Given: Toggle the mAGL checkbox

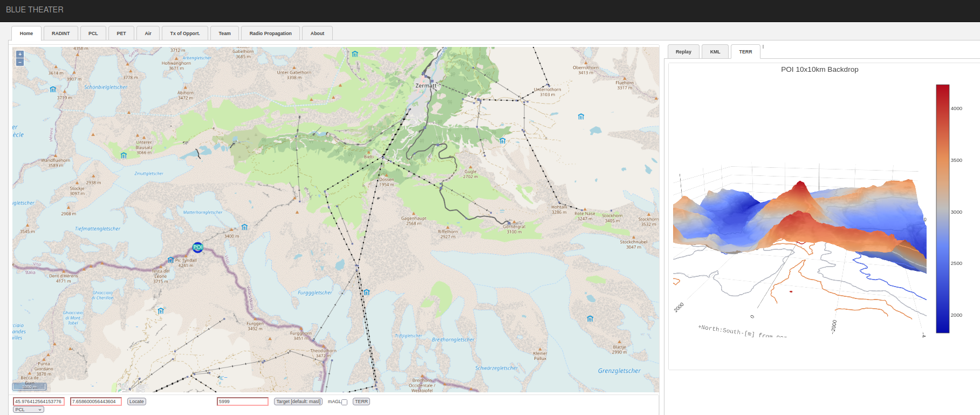Looking at the screenshot, I should click(x=344, y=402).
